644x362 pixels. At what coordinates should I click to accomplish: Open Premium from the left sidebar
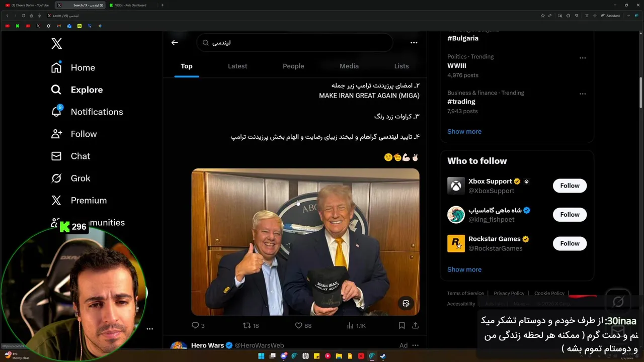79,200
